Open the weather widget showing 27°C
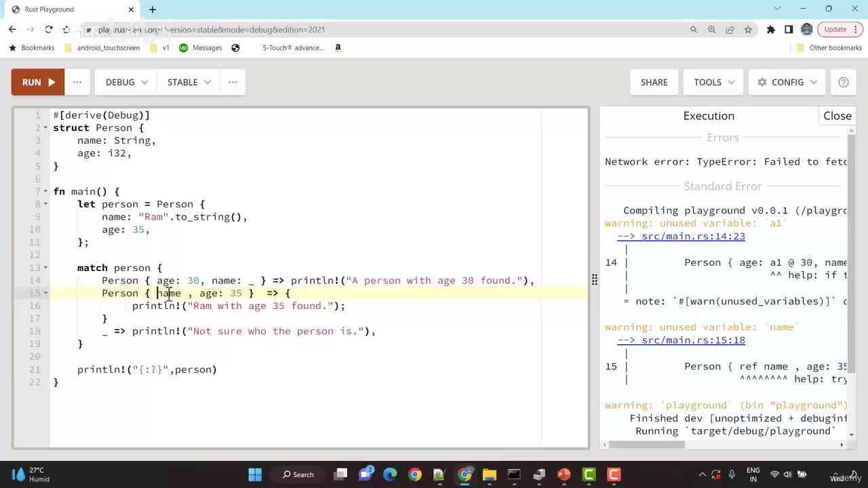 31,474
